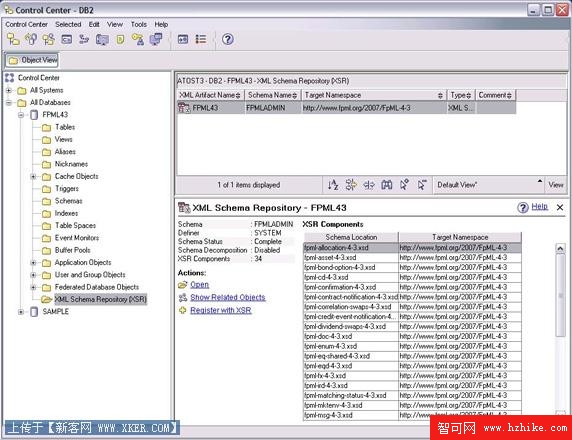Select the fpml-asset-4-3.xsd row
This screenshot has height=440, width=572.
[x=413, y=258]
